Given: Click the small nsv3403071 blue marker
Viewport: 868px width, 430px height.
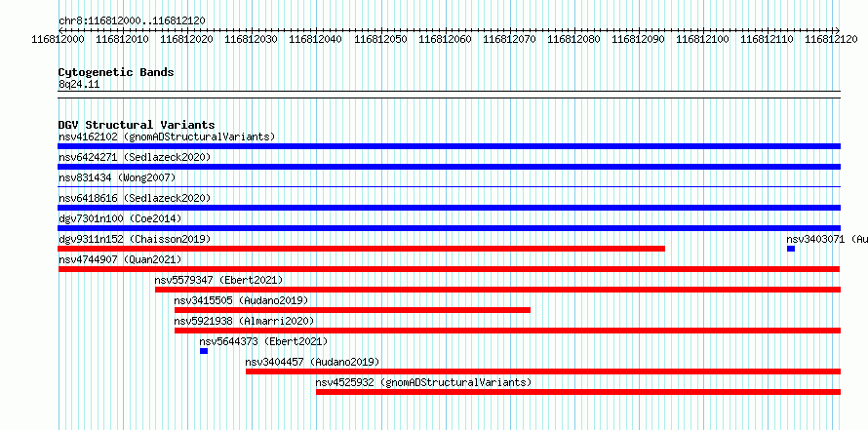Looking at the screenshot, I should [791, 249].
